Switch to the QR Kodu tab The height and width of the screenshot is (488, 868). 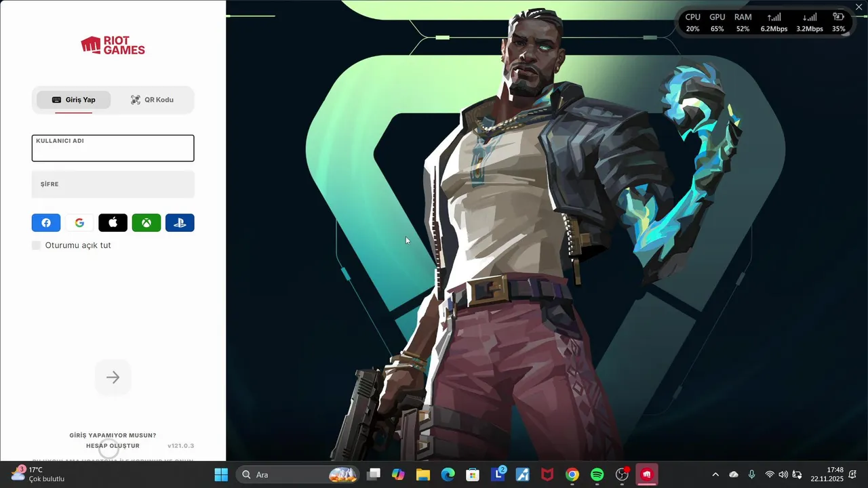[x=152, y=100]
